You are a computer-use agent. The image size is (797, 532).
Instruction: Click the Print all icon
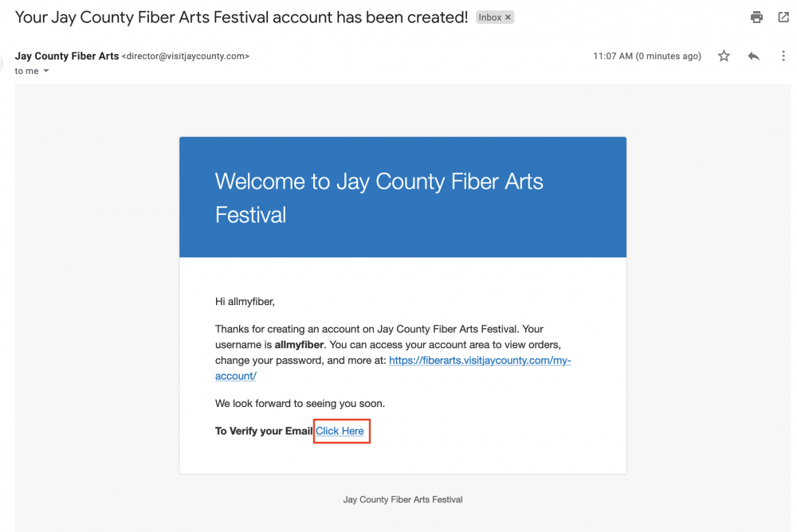coord(756,18)
